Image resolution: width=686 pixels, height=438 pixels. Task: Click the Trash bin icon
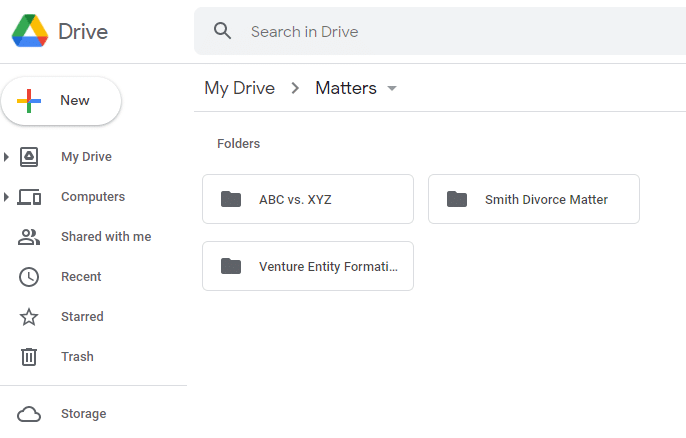tap(29, 357)
